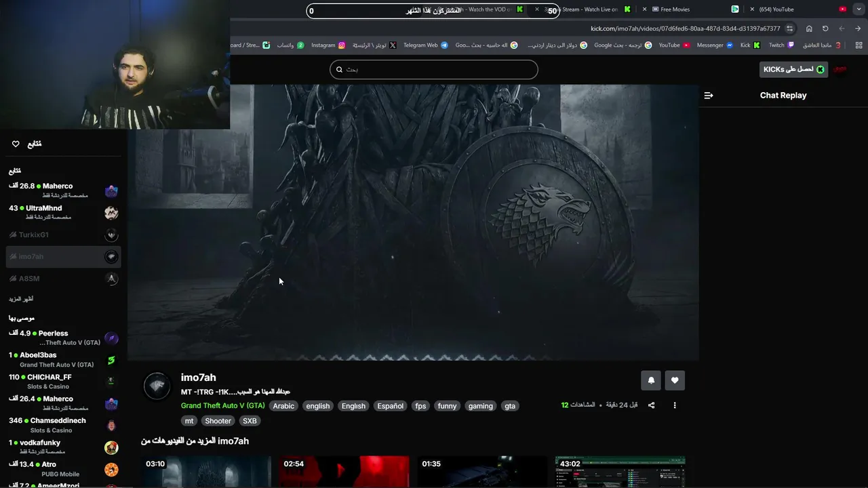Select the Arabic tag

pos(283,406)
